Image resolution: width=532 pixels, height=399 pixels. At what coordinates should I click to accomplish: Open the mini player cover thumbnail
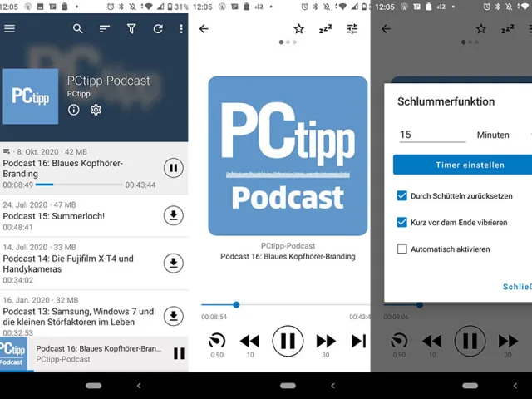[x=13, y=354]
